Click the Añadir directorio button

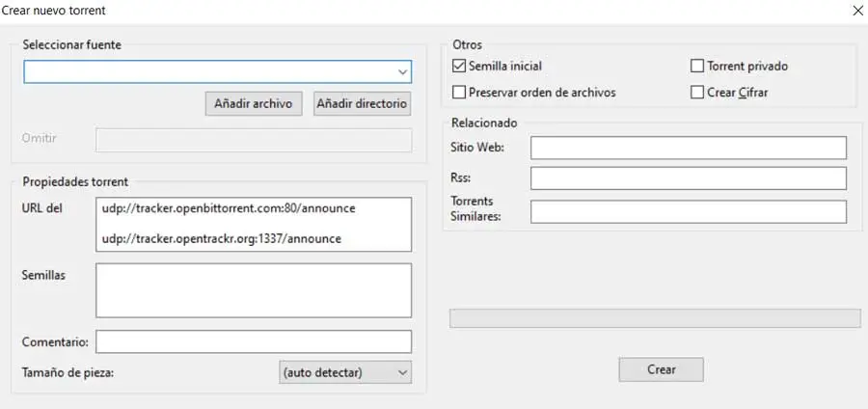point(363,103)
